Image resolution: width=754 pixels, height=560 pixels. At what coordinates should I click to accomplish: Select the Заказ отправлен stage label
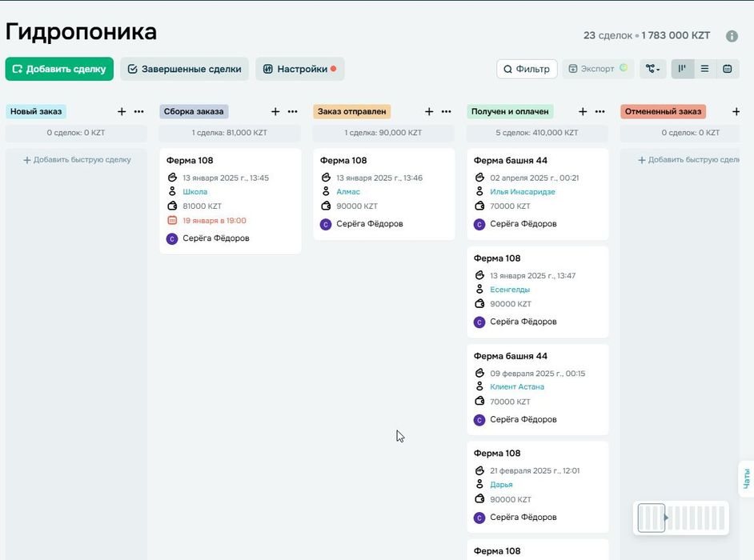pos(351,111)
